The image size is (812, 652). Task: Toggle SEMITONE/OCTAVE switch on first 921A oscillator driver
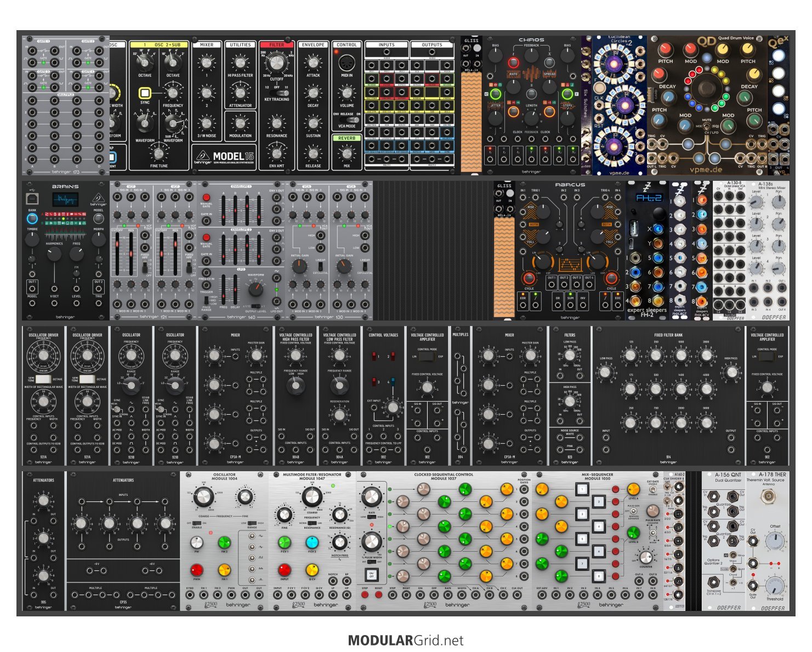43,379
